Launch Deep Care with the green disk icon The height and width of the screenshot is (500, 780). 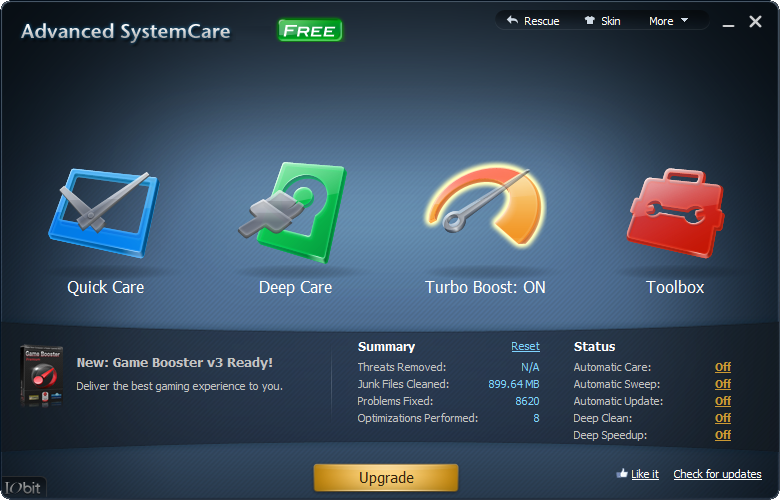click(x=292, y=212)
